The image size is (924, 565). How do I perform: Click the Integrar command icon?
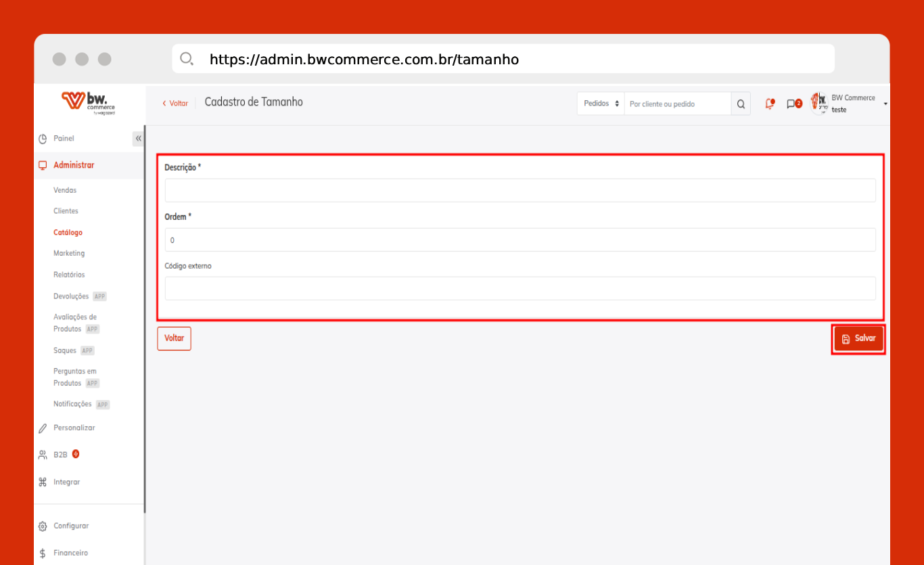point(43,482)
